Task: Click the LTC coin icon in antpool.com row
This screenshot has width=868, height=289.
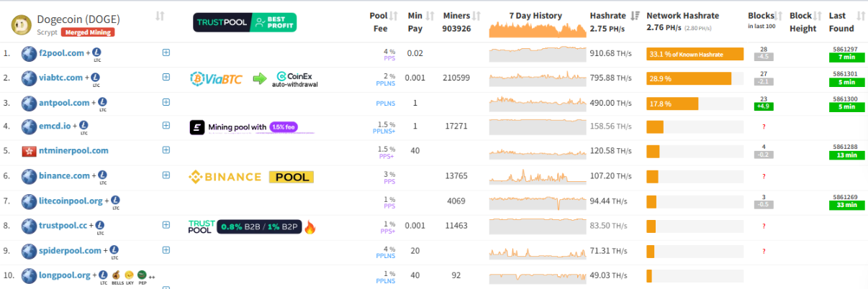Action: click(x=102, y=102)
